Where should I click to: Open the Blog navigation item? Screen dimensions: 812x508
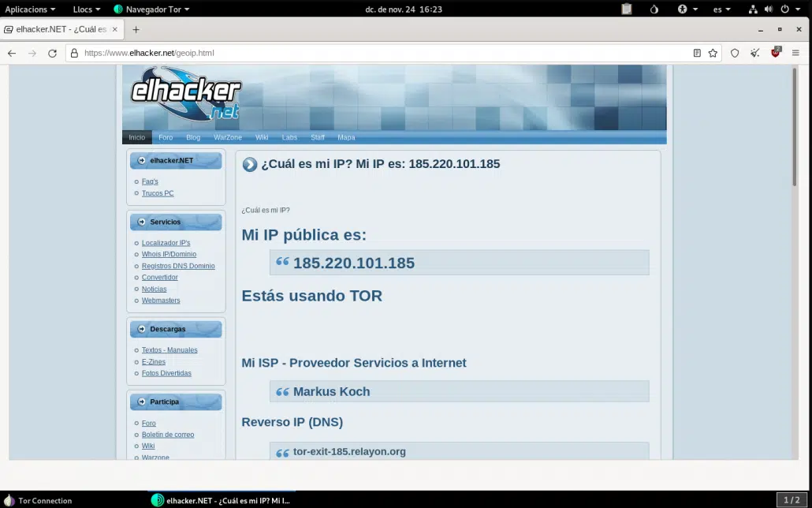pyautogui.click(x=193, y=137)
